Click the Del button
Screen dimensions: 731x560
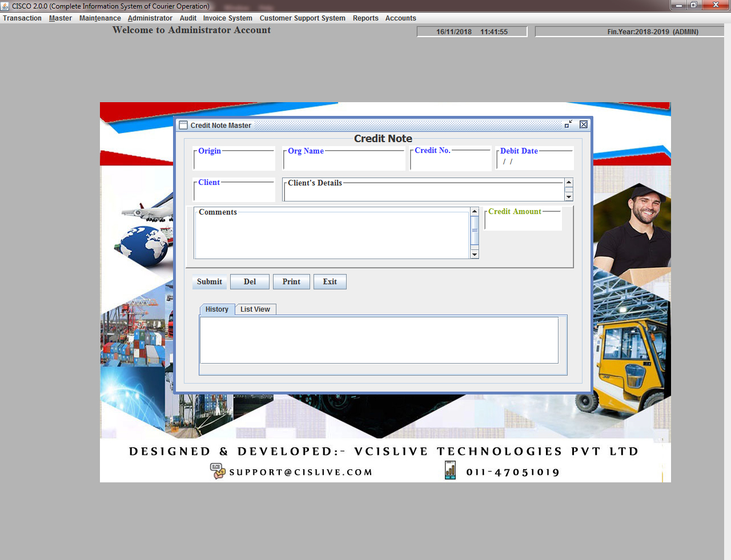pyautogui.click(x=250, y=282)
